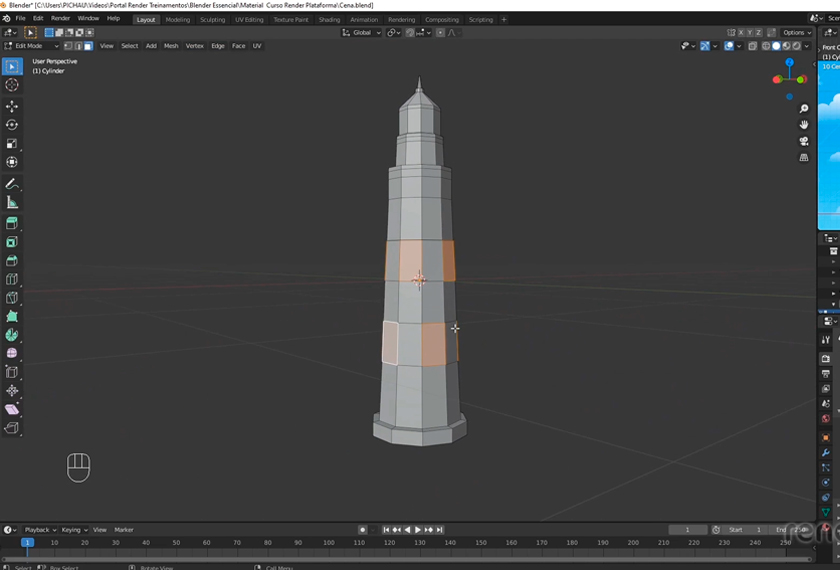Enable face select mode

pyautogui.click(x=88, y=46)
